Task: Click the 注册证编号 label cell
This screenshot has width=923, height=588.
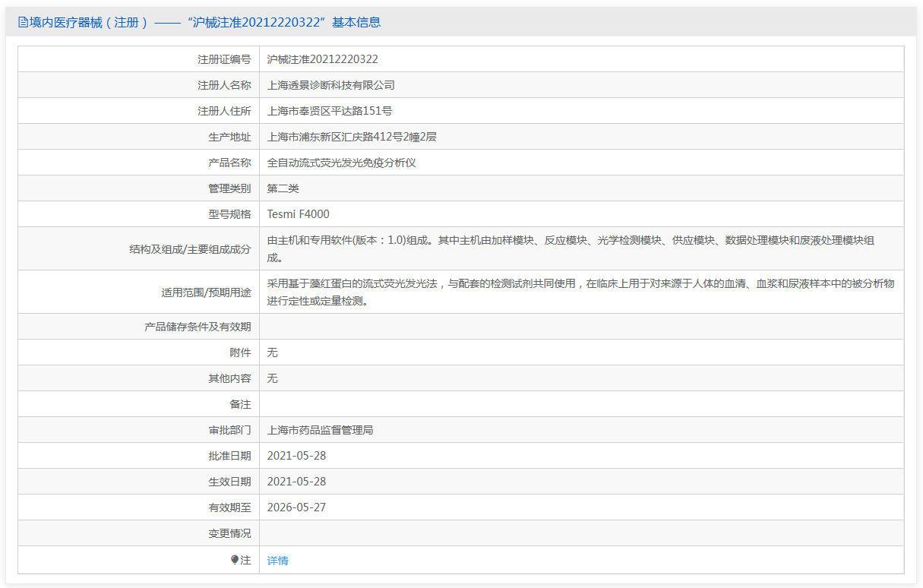Action: point(224,59)
